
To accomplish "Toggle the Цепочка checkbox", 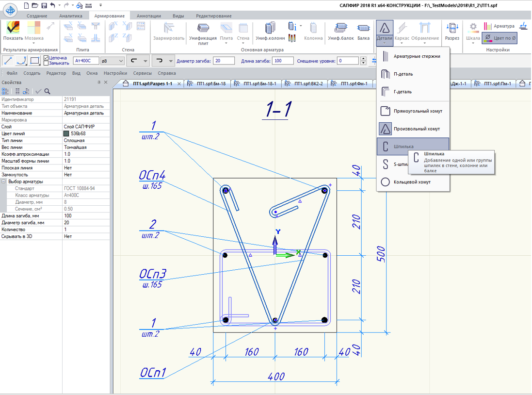I will (x=47, y=58).
